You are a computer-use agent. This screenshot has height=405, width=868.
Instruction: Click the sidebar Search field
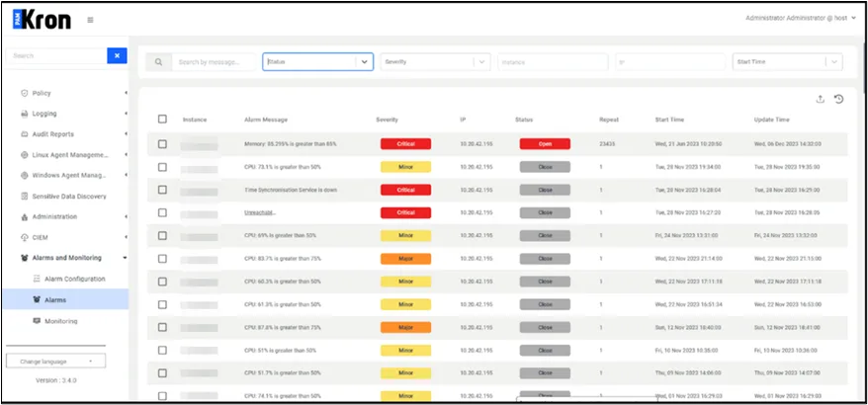pos(56,56)
